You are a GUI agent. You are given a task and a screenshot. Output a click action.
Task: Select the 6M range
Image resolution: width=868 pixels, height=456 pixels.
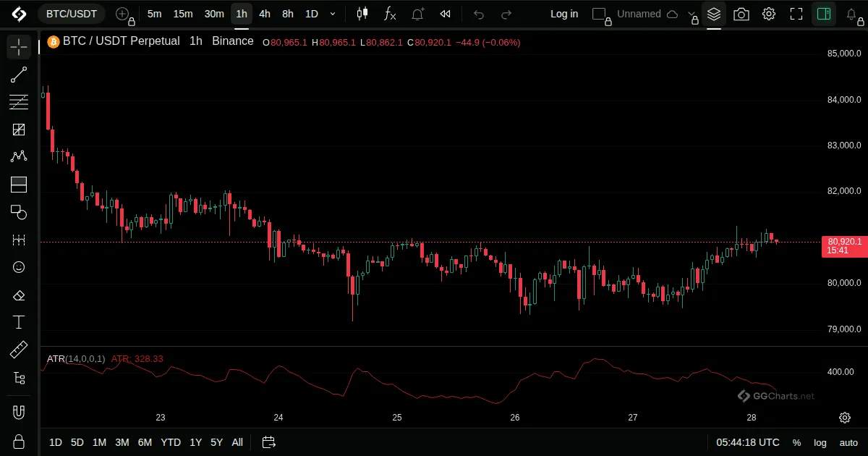tap(145, 442)
